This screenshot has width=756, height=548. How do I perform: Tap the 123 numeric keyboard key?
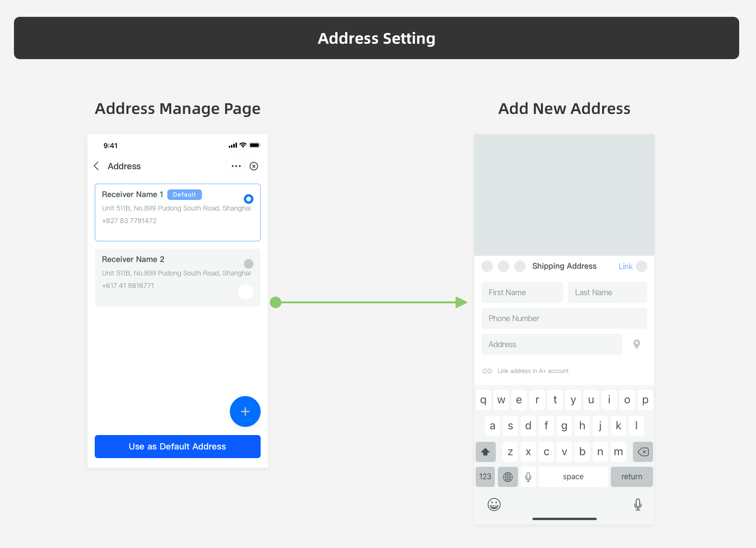coord(485,477)
